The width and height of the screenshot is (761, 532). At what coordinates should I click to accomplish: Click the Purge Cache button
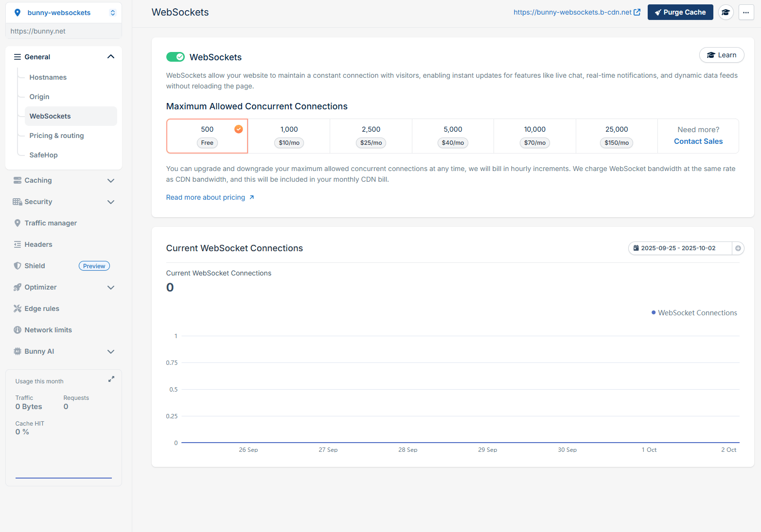coord(680,12)
